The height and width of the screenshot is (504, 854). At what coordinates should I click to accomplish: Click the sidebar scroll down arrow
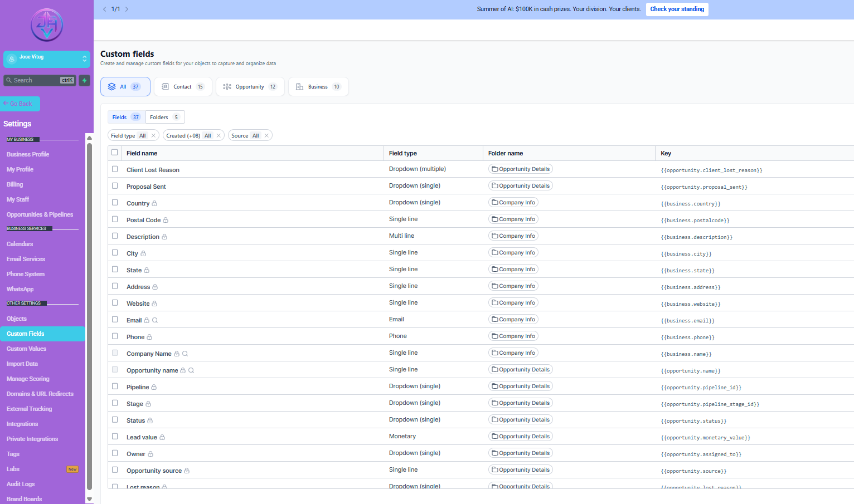[89, 499]
